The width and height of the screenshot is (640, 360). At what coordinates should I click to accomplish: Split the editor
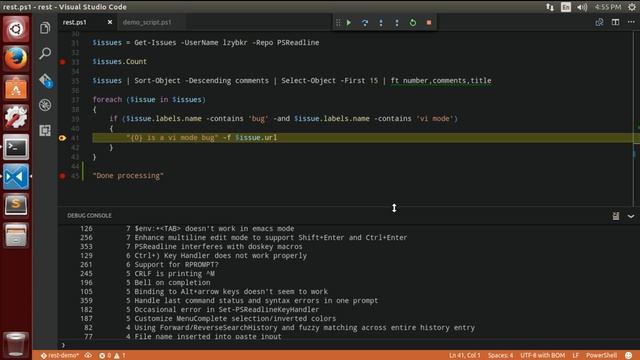pos(615,22)
